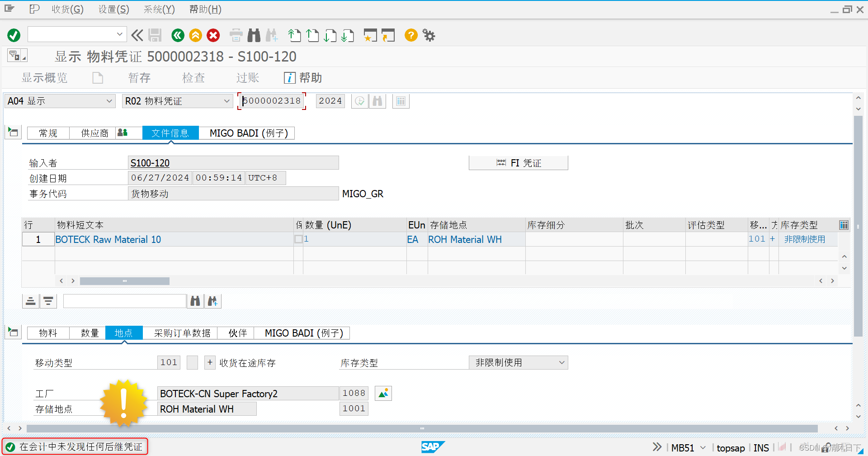Click the collapse item detail icon
This screenshot has height=456, width=868.
(13, 332)
